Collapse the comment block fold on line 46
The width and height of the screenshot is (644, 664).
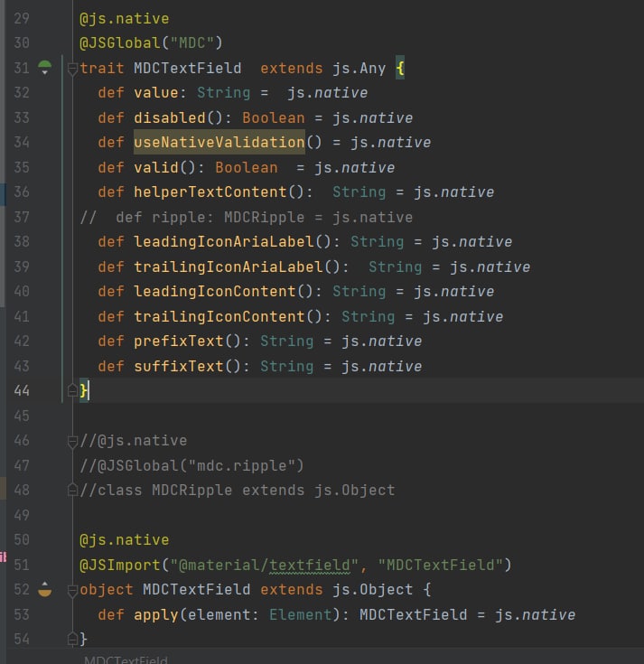pyautogui.click(x=72, y=441)
